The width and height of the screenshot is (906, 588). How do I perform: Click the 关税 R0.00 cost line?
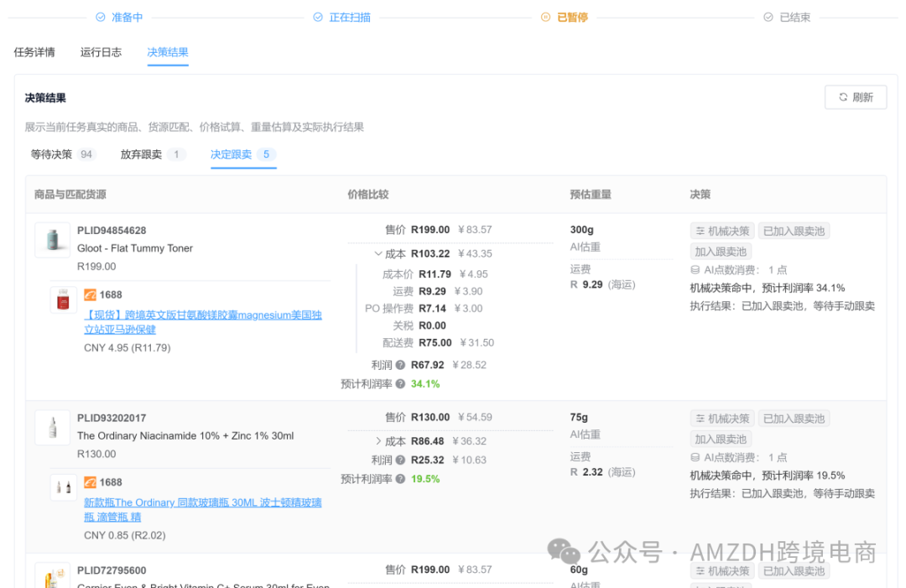(x=419, y=325)
